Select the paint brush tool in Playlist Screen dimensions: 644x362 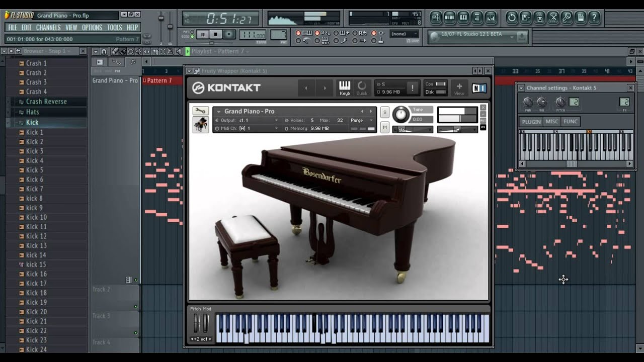pos(123,51)
